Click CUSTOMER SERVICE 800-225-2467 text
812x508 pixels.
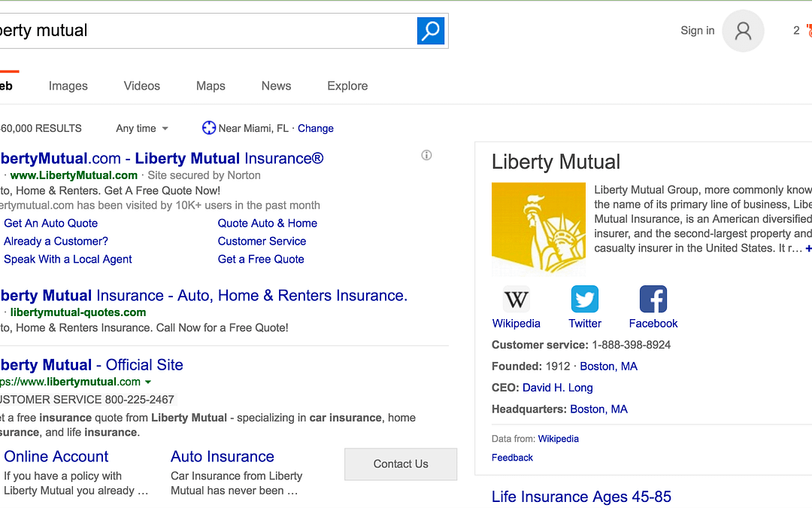pos(87,400)
